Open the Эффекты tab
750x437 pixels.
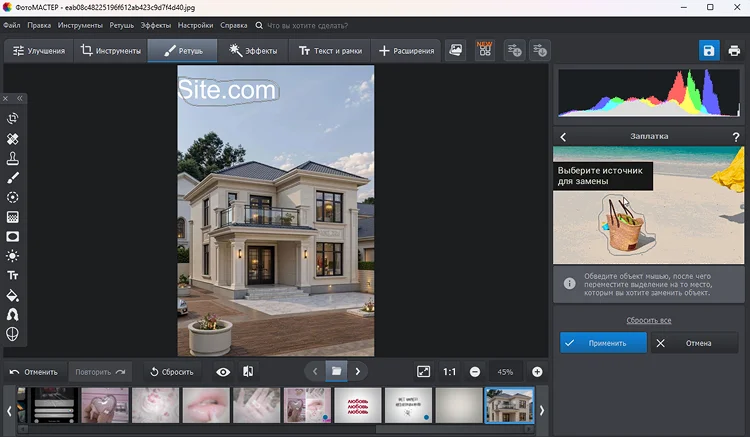[253, 51]
